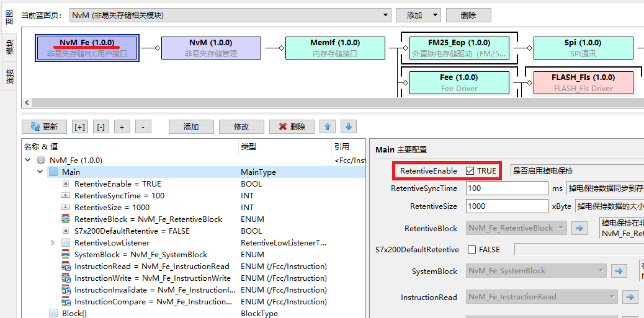The height and width of the screenshot is (318, 644).
Task: Enable the S7x200DefaultRetentive checkbox
Action: point(472,250)
